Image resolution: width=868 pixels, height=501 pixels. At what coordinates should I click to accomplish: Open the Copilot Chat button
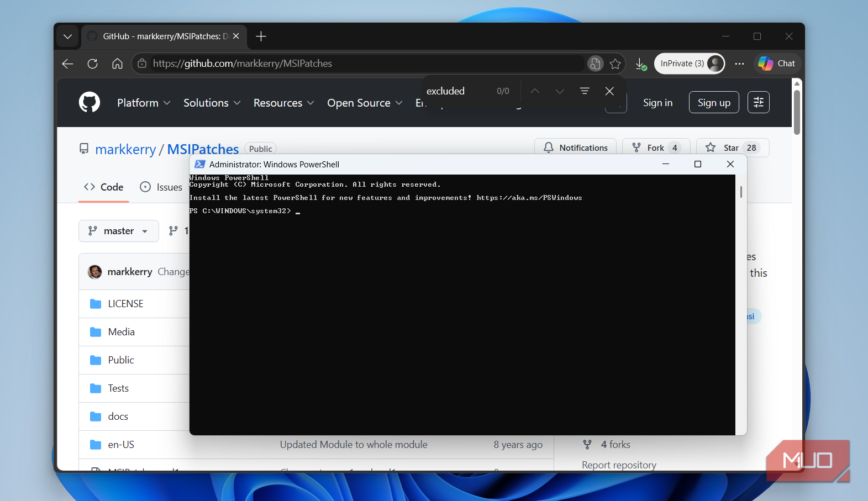[777, 64]
